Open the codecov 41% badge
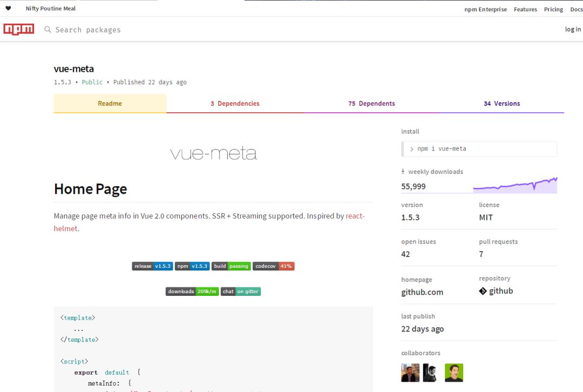 273,266
